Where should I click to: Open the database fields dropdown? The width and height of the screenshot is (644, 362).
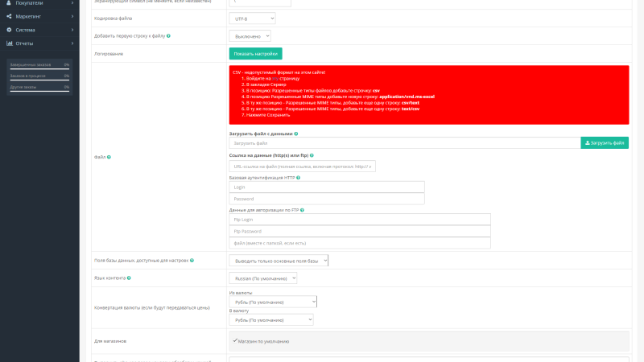(x=279, y=261)
